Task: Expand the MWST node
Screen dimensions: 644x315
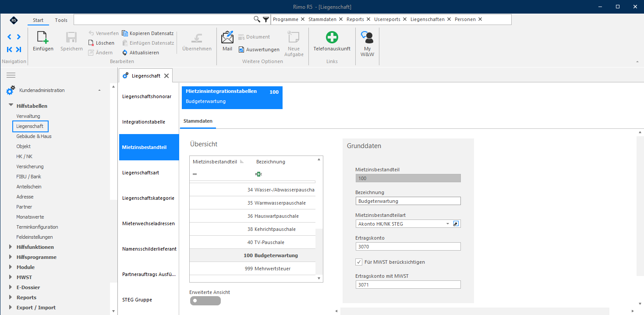Action: point(11,277)
